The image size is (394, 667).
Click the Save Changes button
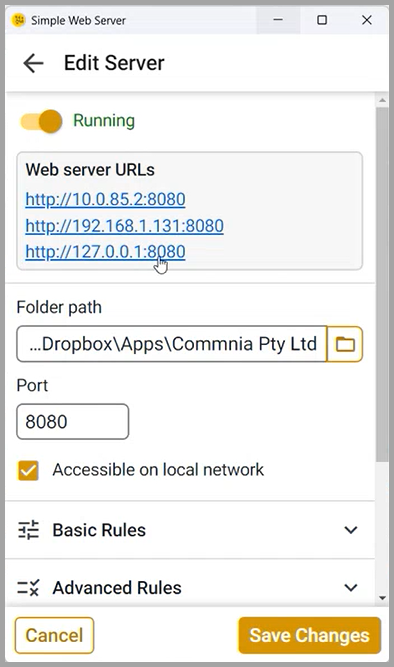pos(309,636)
